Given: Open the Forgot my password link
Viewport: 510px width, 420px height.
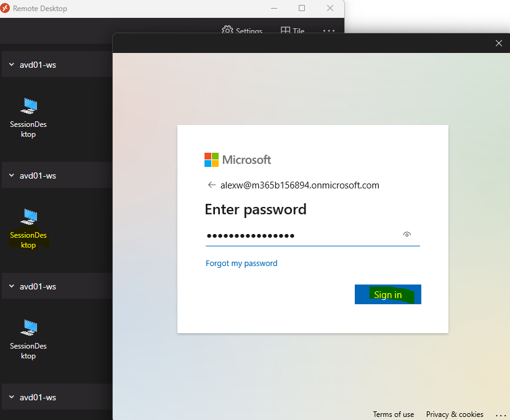Looking at the screenshot, I should click(x=241, y=264).
